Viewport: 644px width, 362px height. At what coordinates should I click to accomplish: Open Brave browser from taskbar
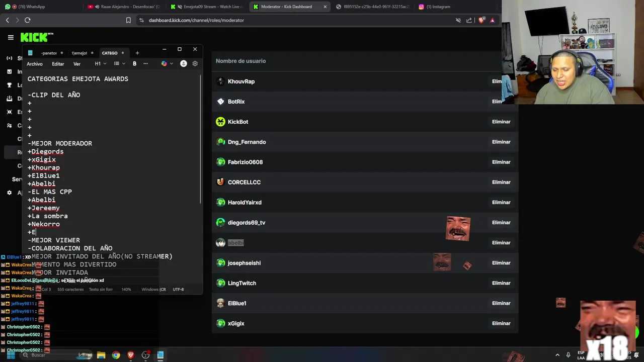(131, 355)
